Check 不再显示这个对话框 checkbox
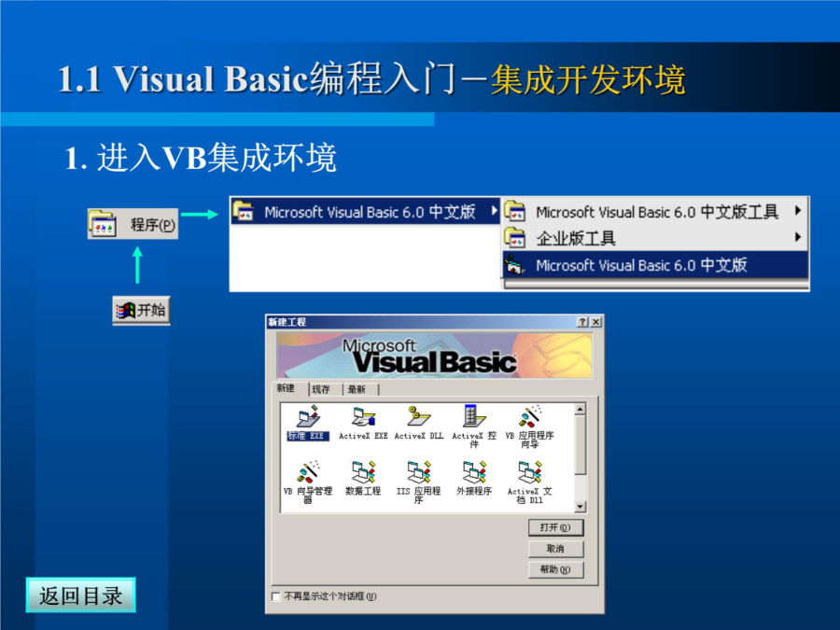 [276, 596]
